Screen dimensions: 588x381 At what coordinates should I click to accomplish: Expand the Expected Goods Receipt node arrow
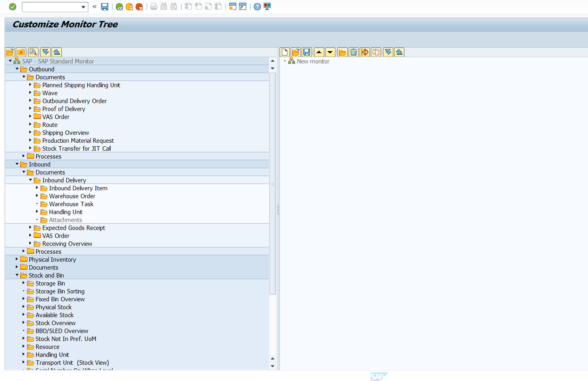point(30,228)
